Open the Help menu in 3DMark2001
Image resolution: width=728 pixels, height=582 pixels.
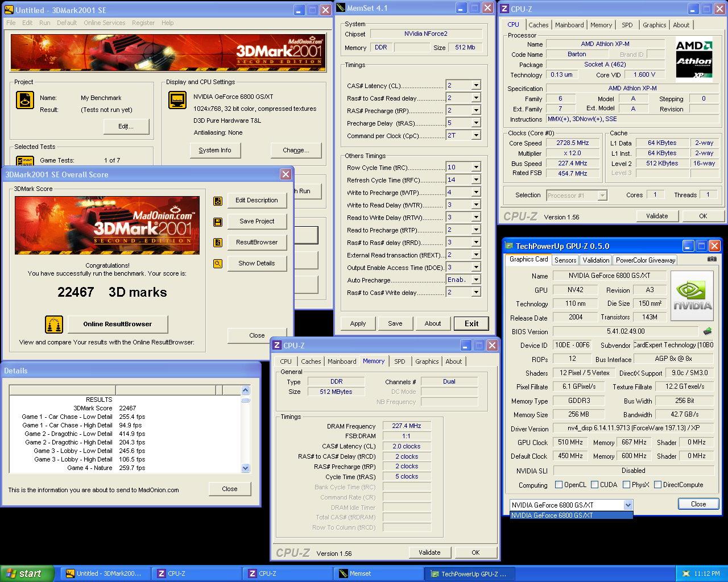click(167, 23)
